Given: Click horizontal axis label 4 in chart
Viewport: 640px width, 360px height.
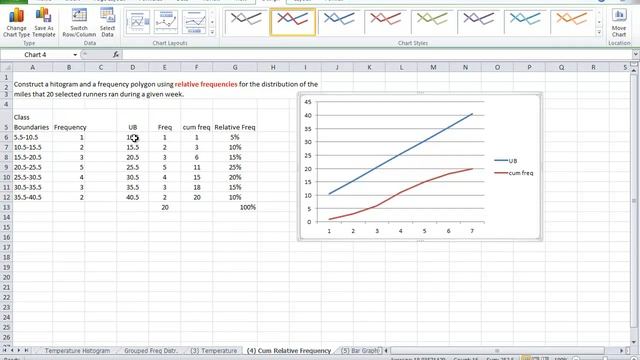Looking at the screenshot, I should 400,231.
